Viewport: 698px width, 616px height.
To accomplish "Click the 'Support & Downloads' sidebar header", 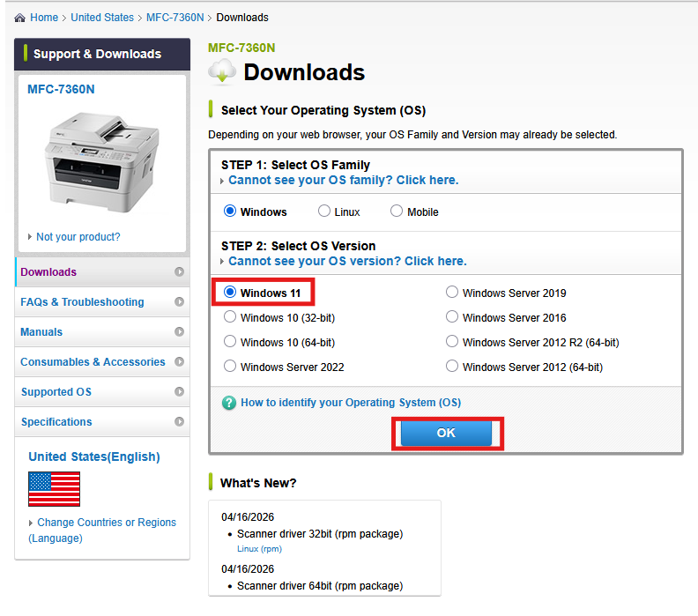I will (102, 54).
